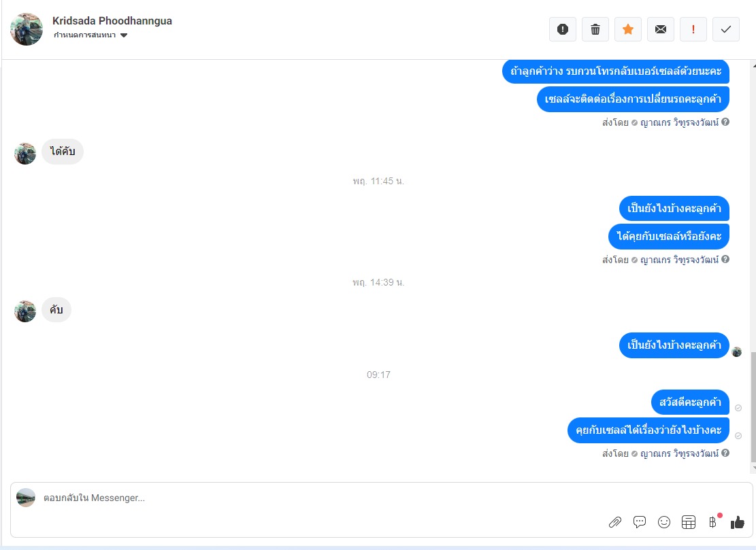Attach a file with the paperclip icon

614,522
